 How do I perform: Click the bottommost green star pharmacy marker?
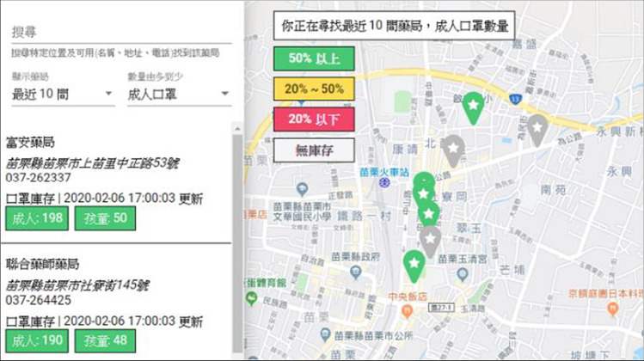pyautogui.click(x=414, y=263)
